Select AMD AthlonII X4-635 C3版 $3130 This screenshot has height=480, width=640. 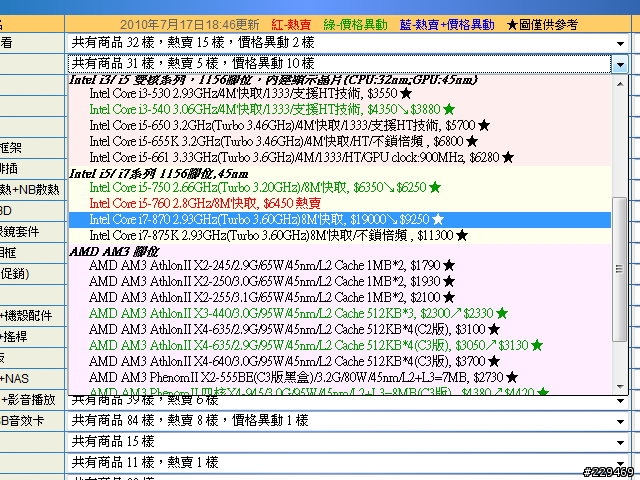pos(340,345)
